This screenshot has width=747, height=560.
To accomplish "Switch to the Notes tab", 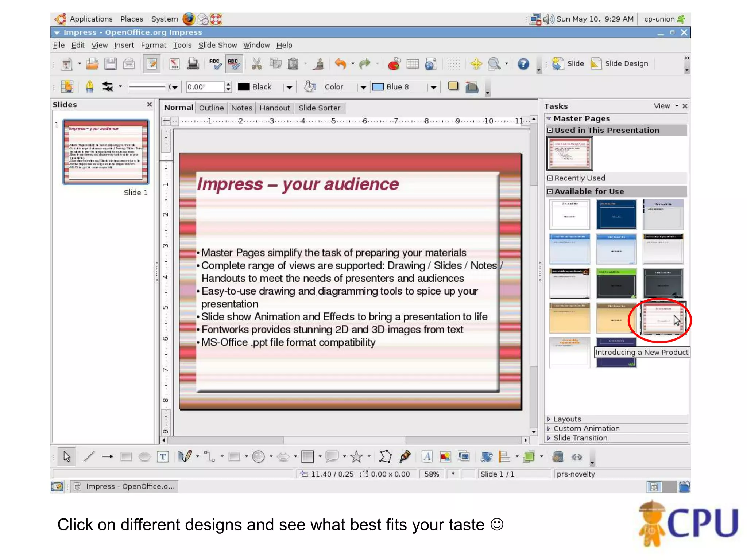I will pyautogui.click(x=241, y=108).
